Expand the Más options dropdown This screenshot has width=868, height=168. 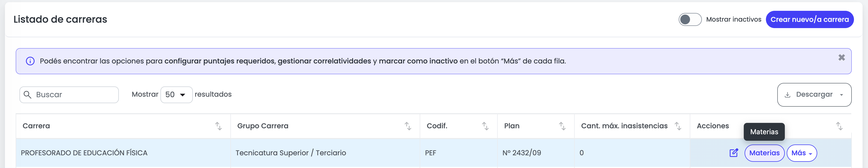click(802, 153)
